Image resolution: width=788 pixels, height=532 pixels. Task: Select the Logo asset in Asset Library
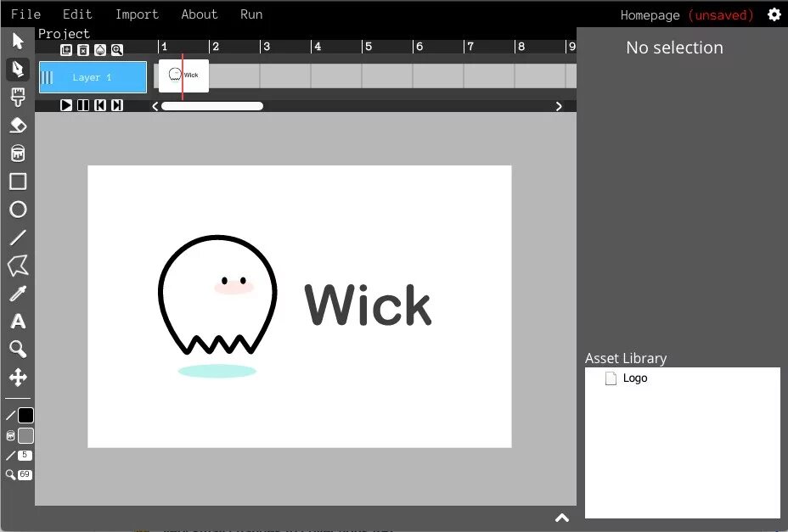pos(635,378)
